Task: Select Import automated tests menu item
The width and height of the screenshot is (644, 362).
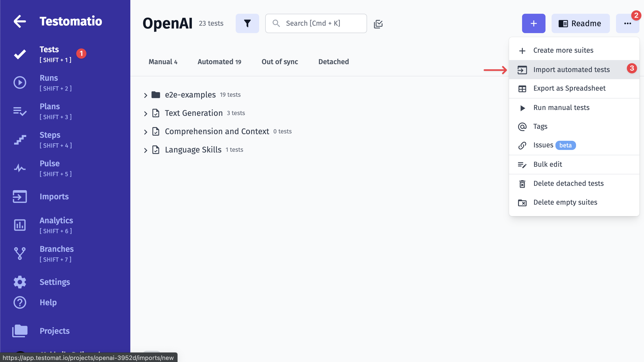Action: (x=574, y=69)
